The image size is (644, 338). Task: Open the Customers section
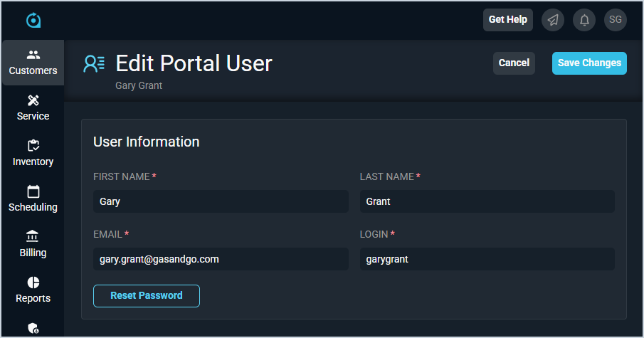pos(33,63)
